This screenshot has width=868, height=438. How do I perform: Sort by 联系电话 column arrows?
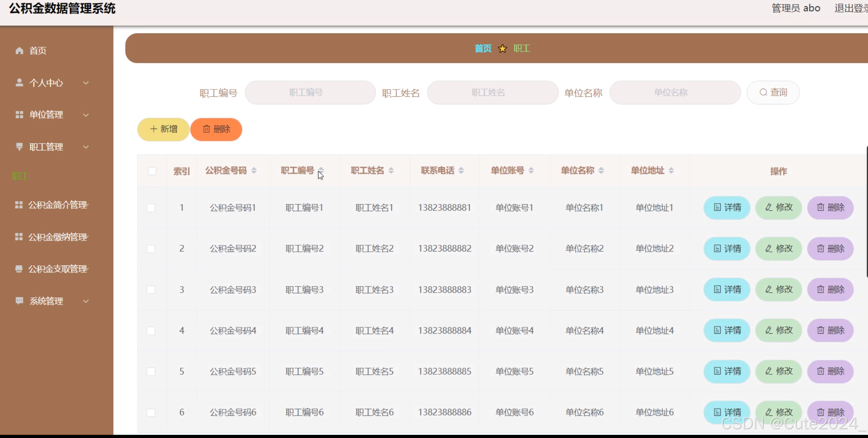point(461,171)
